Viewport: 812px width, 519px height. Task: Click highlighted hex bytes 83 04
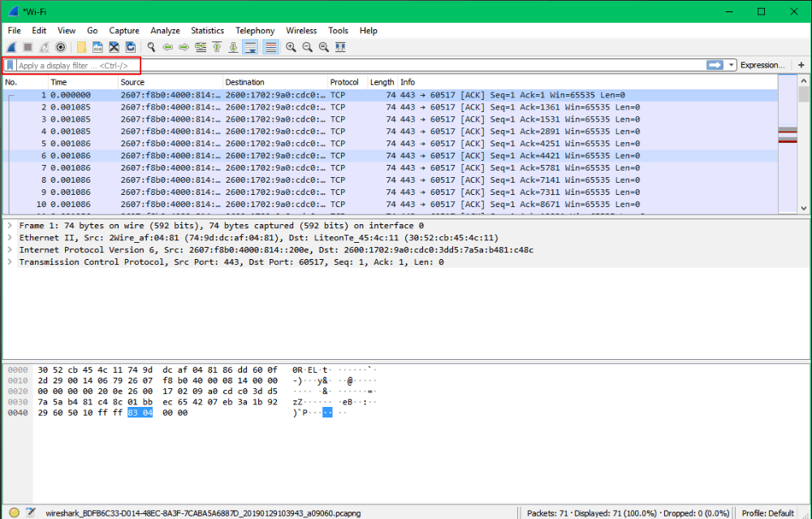pyautogui.click(x=140, y=413)
